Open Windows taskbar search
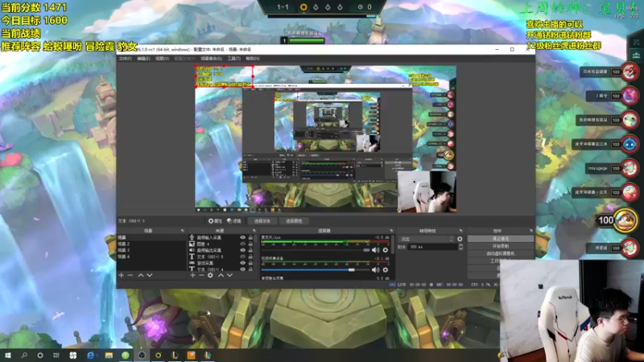644x362 pixels. [24, 355]
